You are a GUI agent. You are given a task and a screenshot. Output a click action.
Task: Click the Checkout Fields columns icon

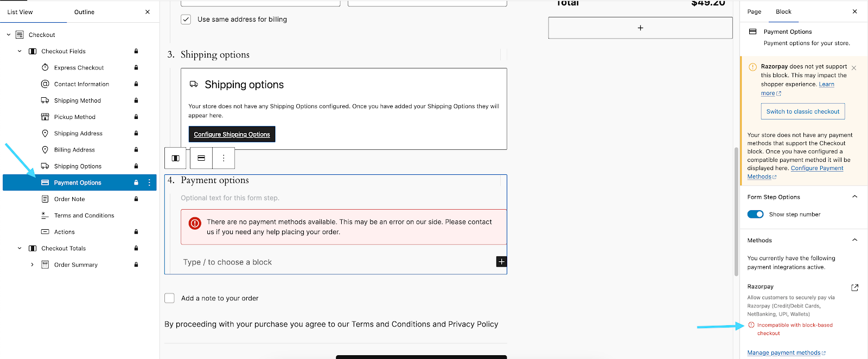(x=33, y=51)
